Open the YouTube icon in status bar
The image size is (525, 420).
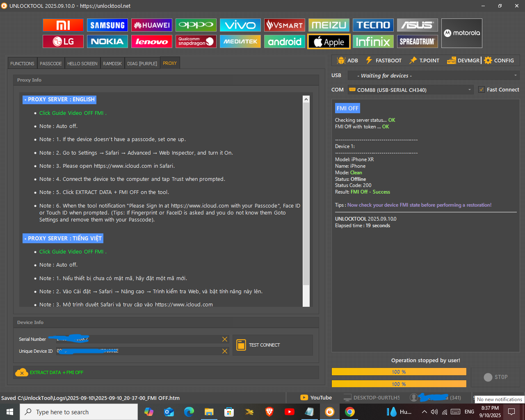pyautogui.click(x=304, y=397)
